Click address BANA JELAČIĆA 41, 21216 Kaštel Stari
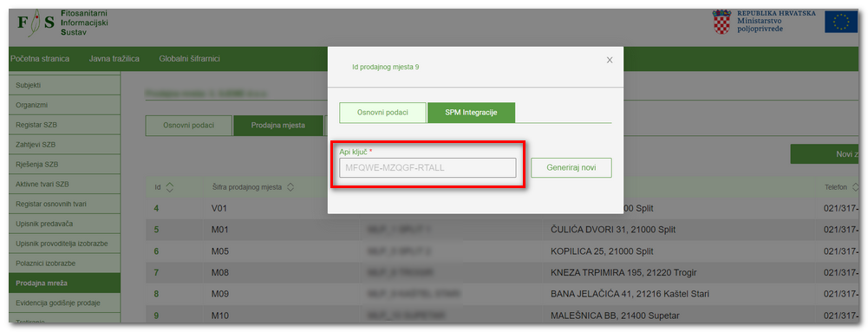Screen dimensions: 868x332 pyautogui.click(x=630, y=294)
